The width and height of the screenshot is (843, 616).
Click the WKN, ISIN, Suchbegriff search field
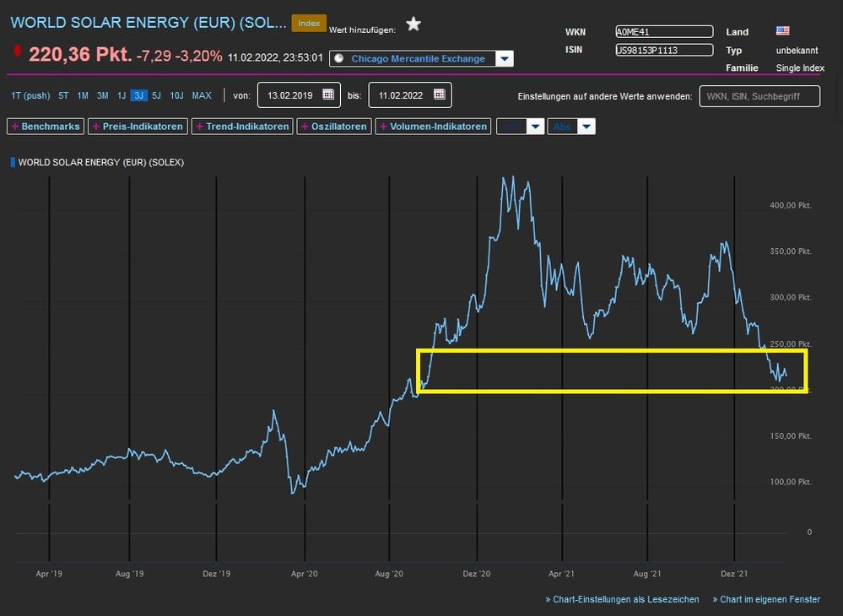(759, 96)
